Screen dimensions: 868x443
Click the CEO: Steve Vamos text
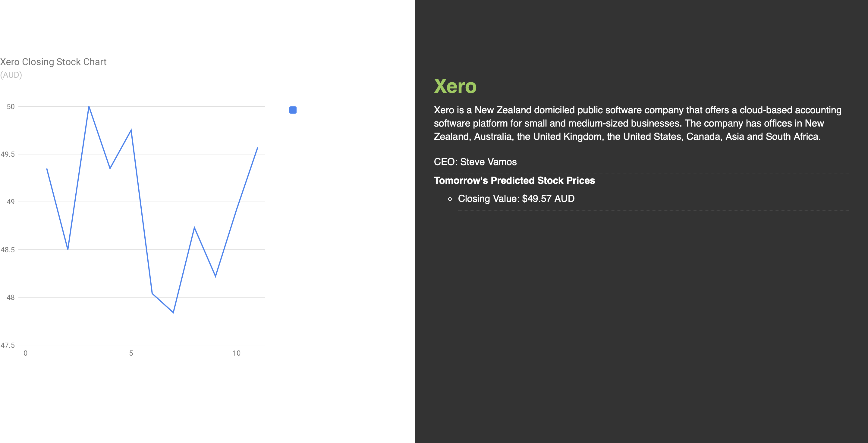point(475,162)
